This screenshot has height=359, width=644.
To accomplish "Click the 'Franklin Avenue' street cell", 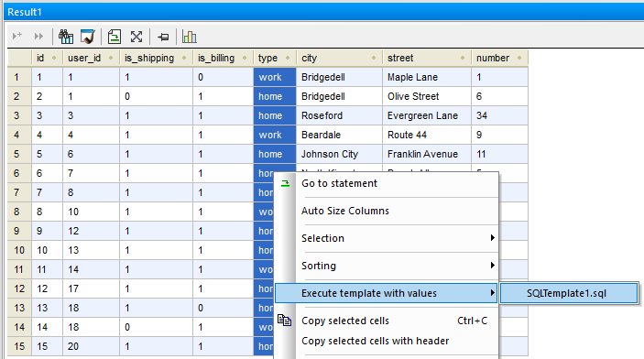I will (x=427, y=154).
